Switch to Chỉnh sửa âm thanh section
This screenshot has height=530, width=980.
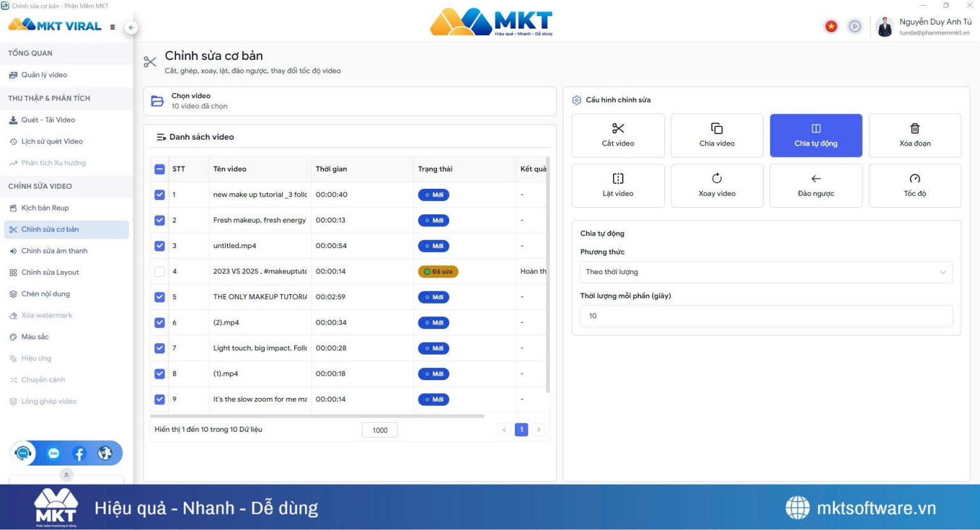54,250
